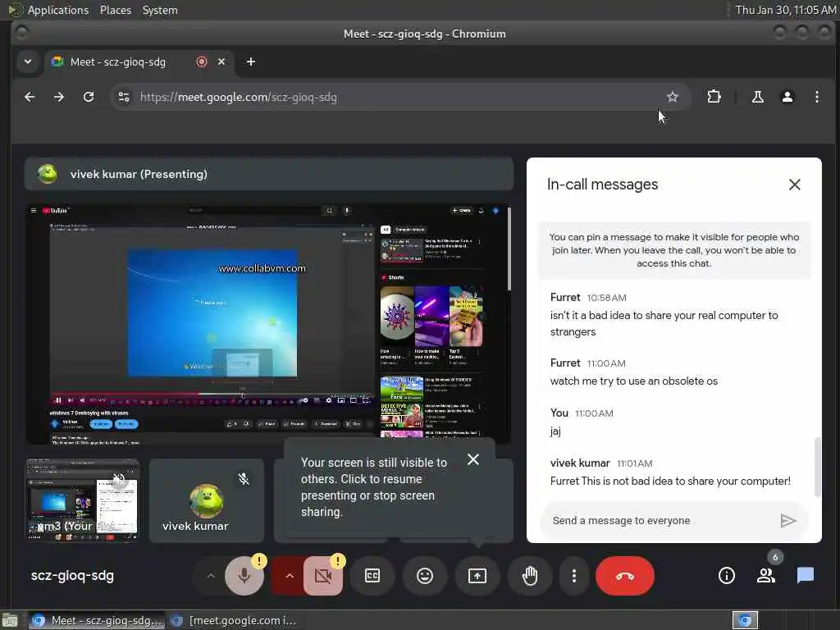Image resolution: width=840 pixels, height=630 pixels.
Task: Click Furret's message about sharing real computer
Action: [664, 323]
